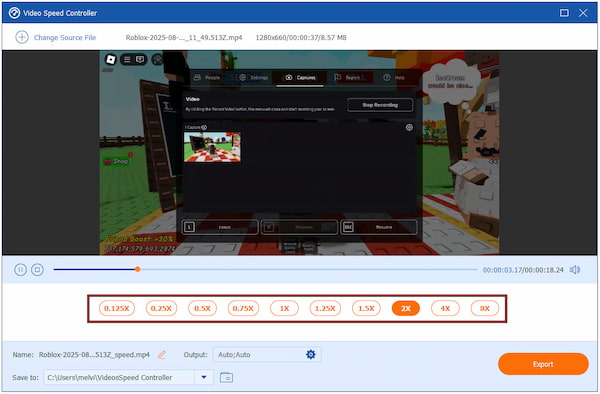Set speed to 1.5X
Screen dimensions: 600x394
pos(366,308)
